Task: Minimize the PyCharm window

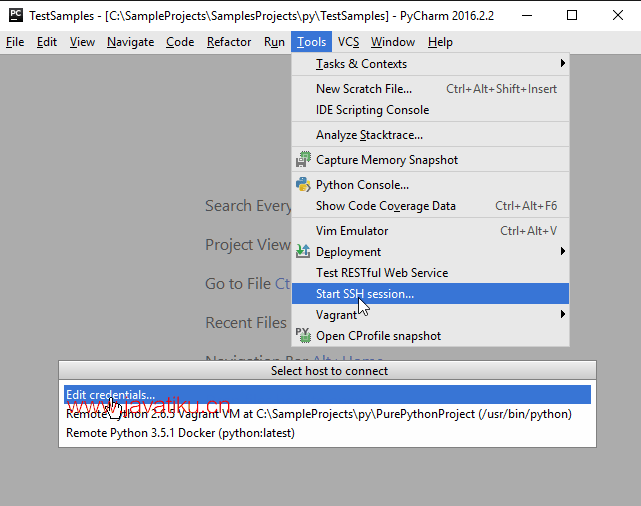Action: point(527,16)
